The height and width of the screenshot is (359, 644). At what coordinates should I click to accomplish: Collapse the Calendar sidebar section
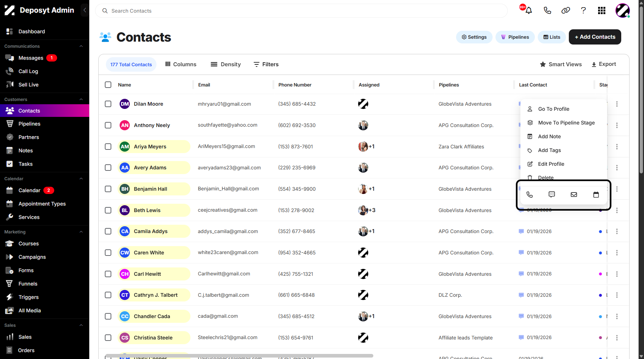(81, 179)
